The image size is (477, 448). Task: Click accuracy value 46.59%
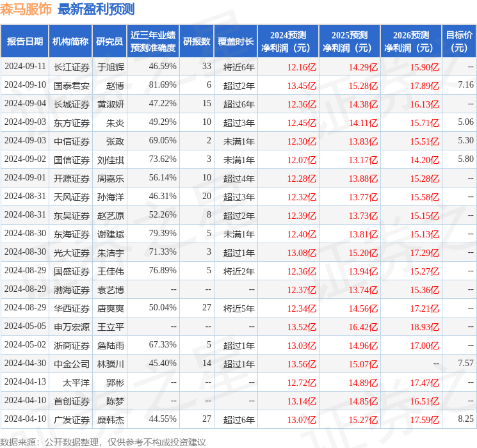163,67
